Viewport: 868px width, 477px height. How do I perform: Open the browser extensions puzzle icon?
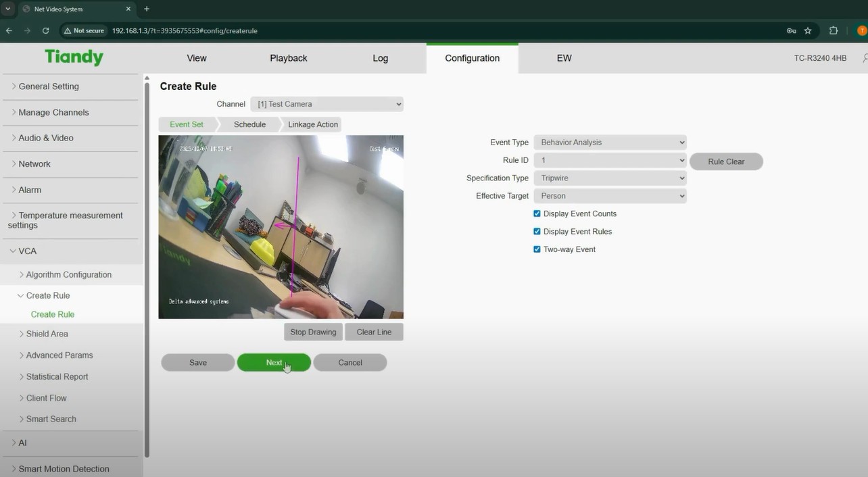click(833, 30)
